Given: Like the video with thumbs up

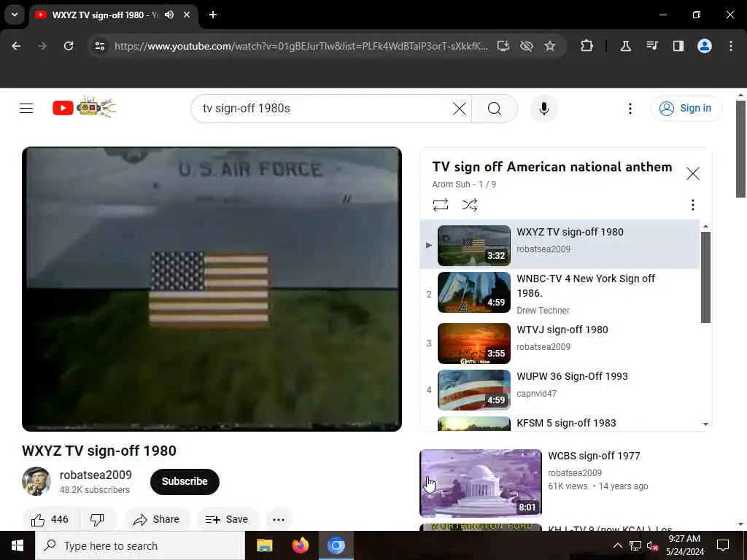Looking at the screenshot, I should pos(50,519).
